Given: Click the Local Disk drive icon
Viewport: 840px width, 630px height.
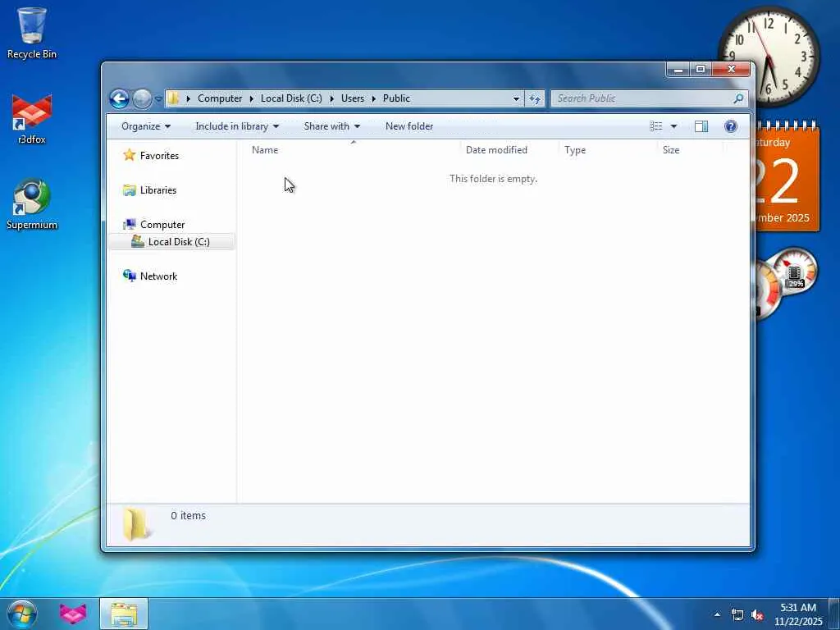Looking at the screenshot, I should click(138, 242).
